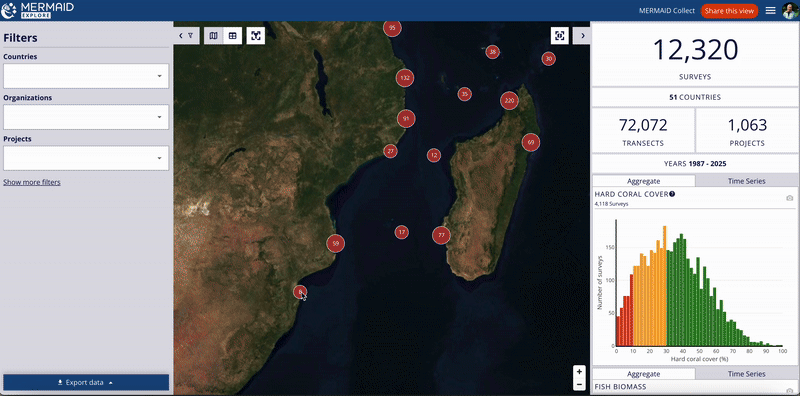Image resolution: width=800 pixels, height=396 pixels.
Task: Open the Export data menu button
Action: pos(86,382)
